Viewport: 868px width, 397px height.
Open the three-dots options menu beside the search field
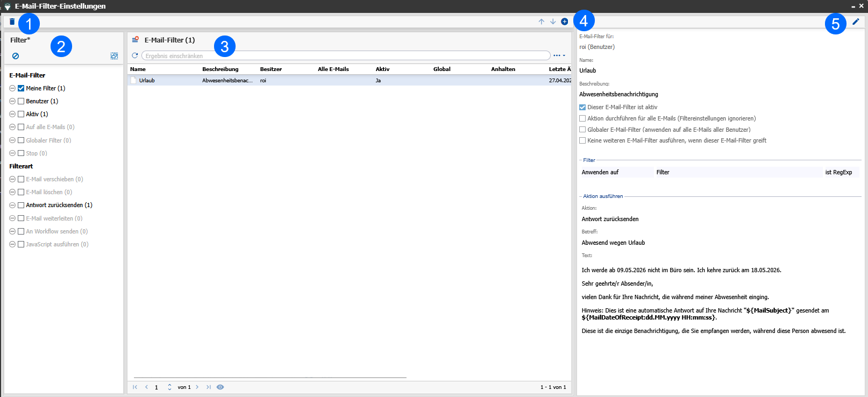pos(559,55)
